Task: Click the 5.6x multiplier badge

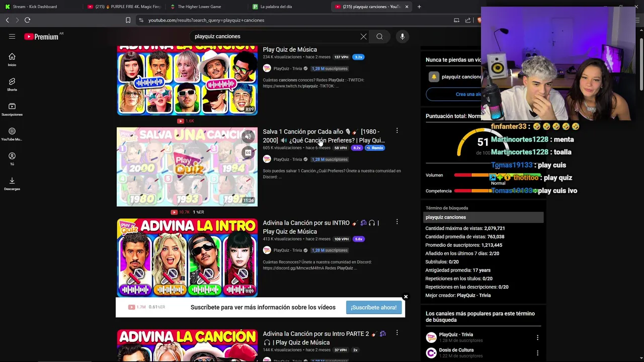Action: click(359, 239)
